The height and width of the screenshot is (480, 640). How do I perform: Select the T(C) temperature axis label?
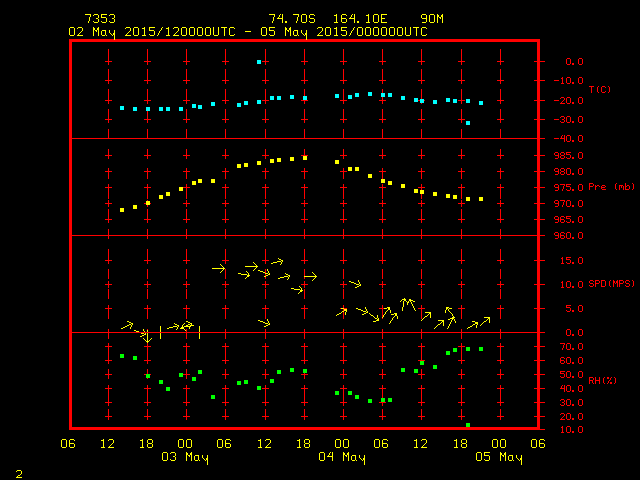tap(600, 90)
